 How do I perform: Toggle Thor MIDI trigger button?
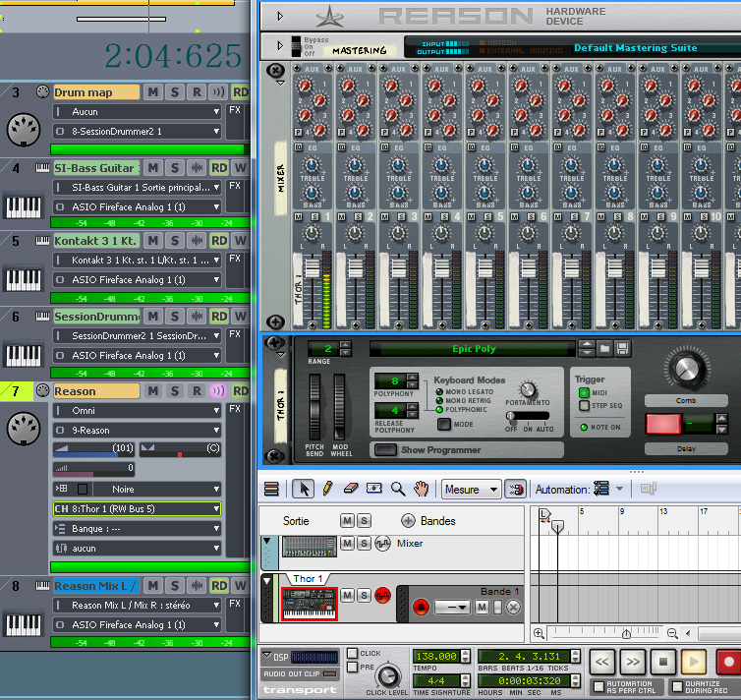click(584, 392)
